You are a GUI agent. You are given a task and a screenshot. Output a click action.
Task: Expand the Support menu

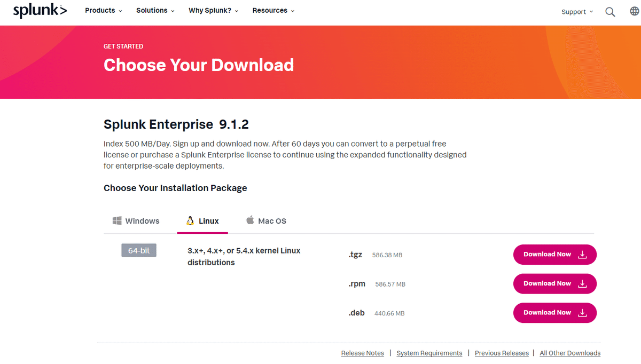coord(577,12)
